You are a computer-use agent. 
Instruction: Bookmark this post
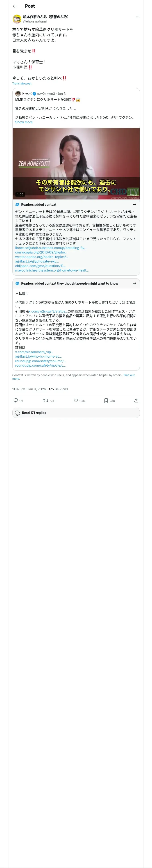click(106, 400)
